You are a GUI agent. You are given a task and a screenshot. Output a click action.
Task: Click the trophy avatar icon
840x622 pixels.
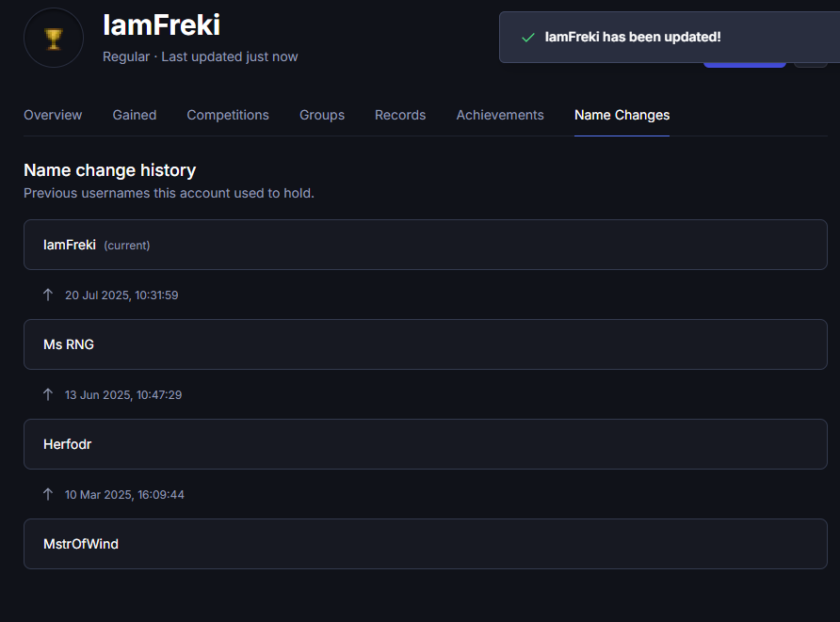[x=54, y=38]
